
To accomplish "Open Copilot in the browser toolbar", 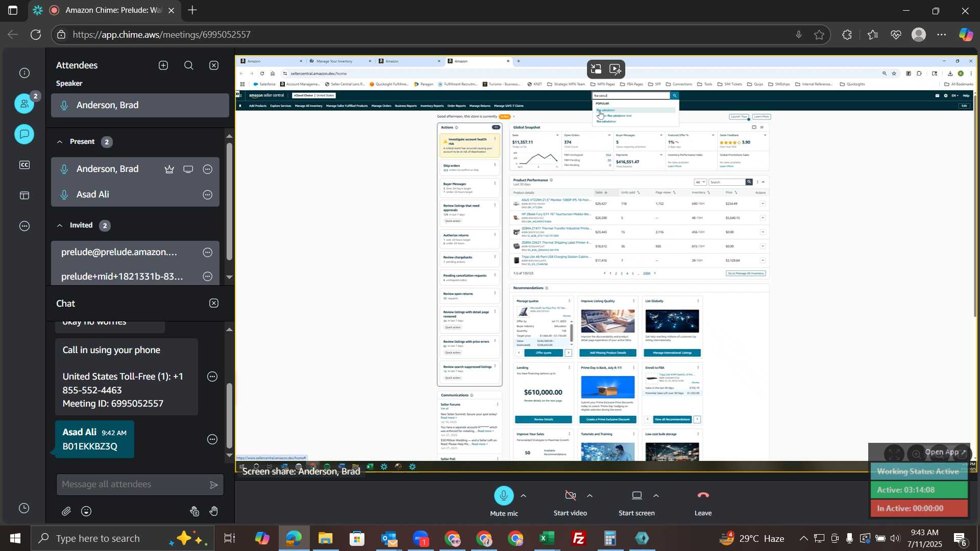I will coord(966,35).
